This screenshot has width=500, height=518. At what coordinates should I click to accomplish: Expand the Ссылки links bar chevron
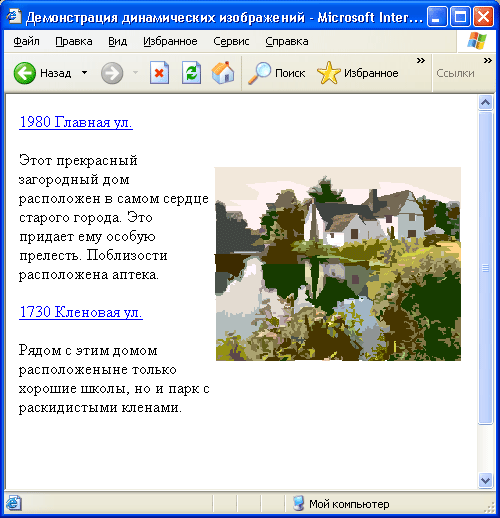pyautogui.click(x=488, y=60)
